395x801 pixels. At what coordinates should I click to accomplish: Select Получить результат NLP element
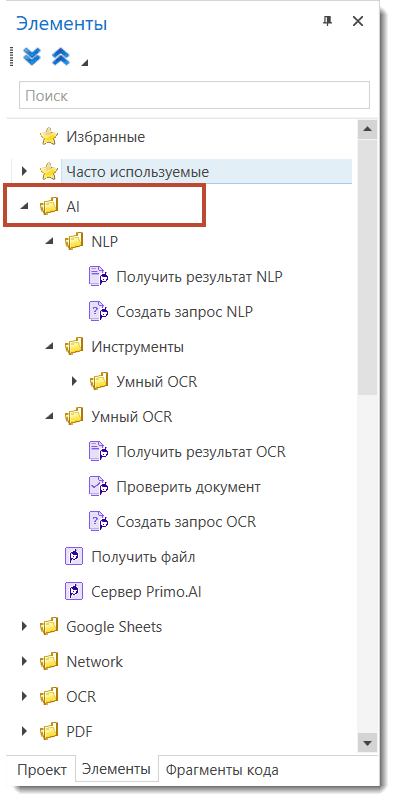click(199, 277)
